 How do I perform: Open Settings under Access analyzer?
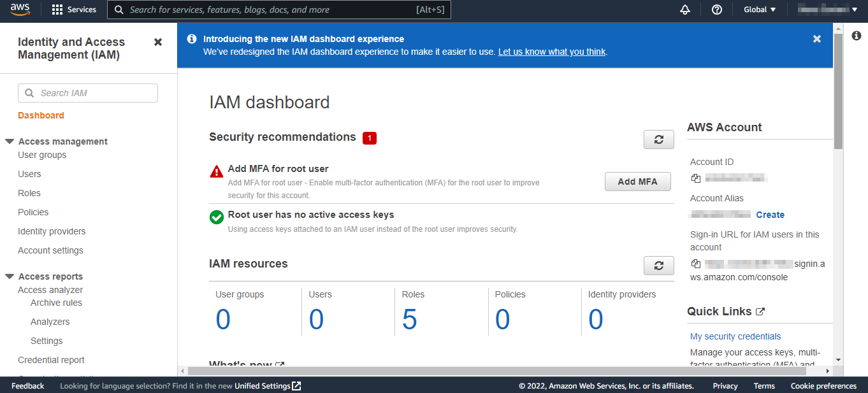[x=47, y=341]
